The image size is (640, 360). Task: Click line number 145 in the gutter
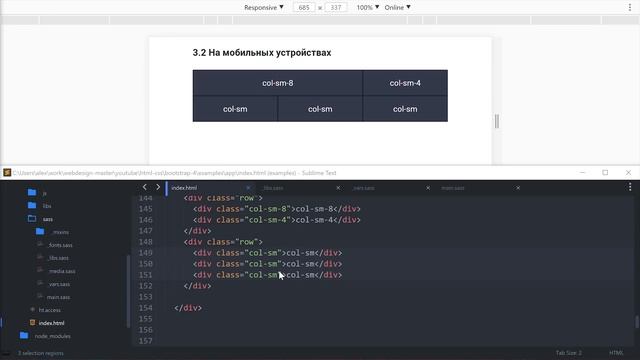tap(145, 209)
